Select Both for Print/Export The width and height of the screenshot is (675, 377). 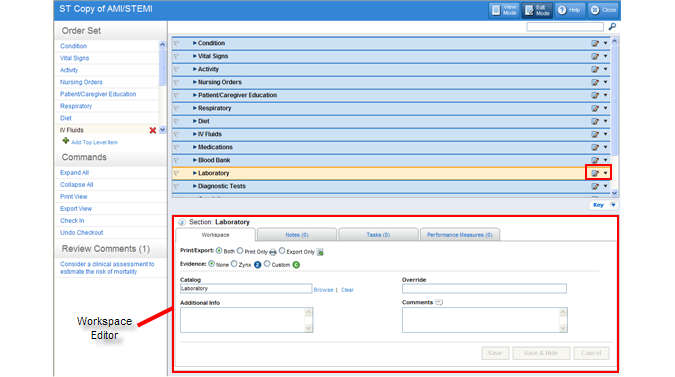tap(219, 251)
